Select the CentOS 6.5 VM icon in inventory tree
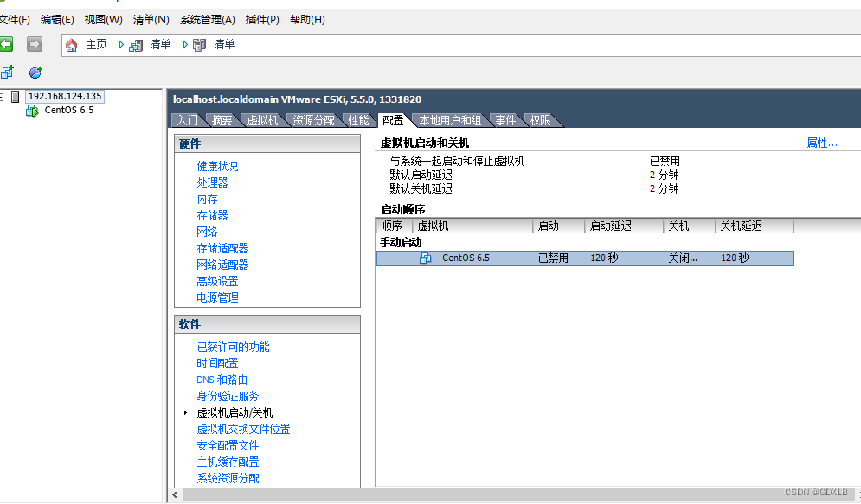 [32, 110]
